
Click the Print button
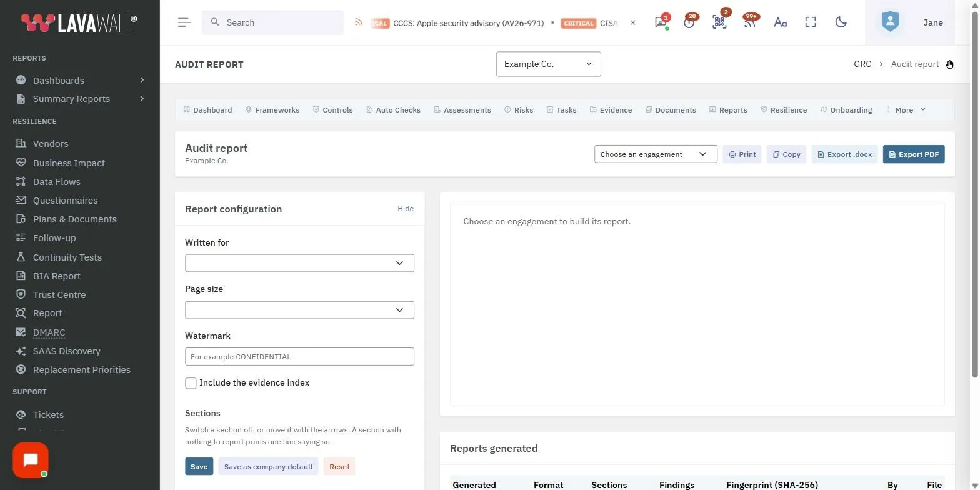[x=742, y=154]
